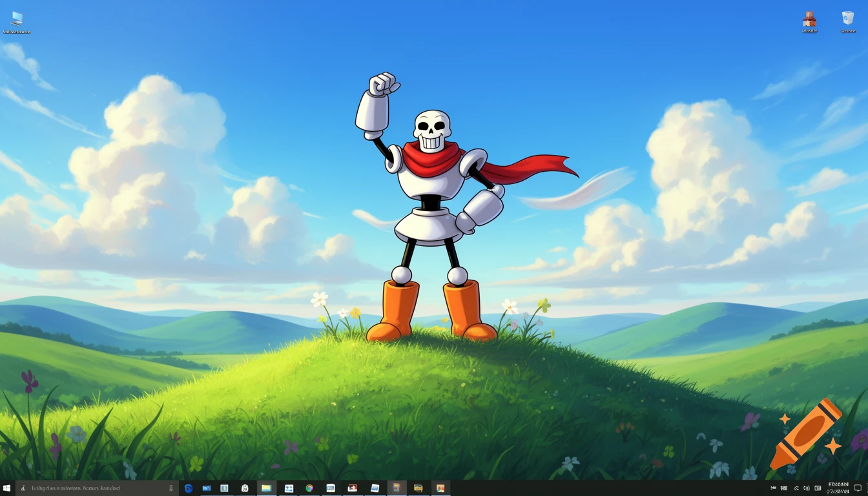The height and width of the screenshot is (496, 868).
Task: Open the speaker volume tray icon
Action: point(807,488)
